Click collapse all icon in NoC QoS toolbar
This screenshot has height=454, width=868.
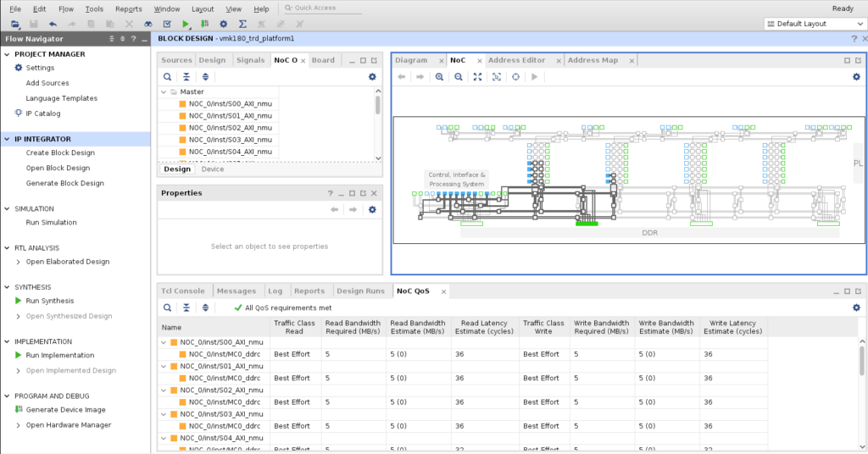[186, 307]
